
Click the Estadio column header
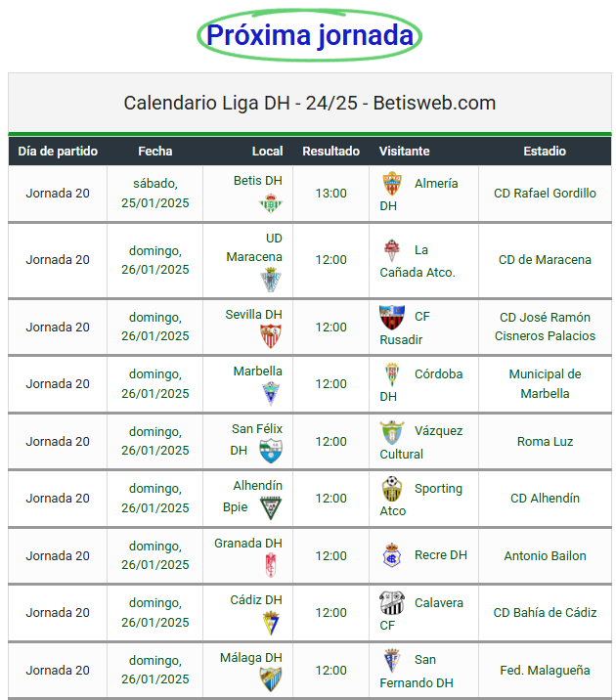click(x=545, y=152)
